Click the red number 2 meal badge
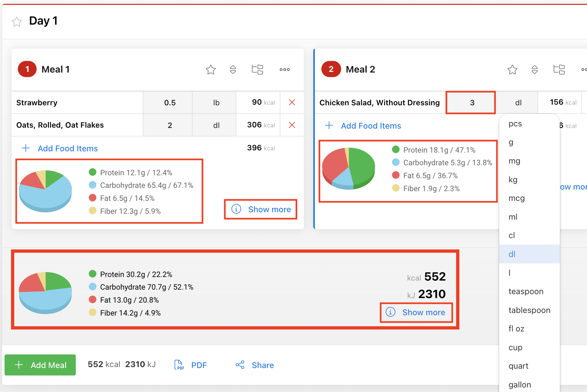 click(331, 69)
